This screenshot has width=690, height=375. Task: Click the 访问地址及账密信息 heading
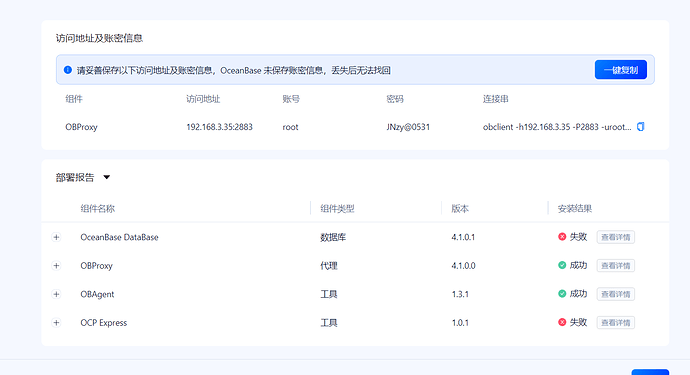[99, 38]
